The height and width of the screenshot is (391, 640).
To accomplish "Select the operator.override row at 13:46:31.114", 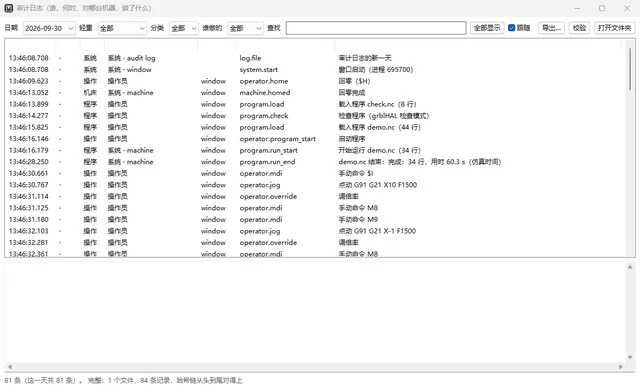I will (x=314, y=196).
